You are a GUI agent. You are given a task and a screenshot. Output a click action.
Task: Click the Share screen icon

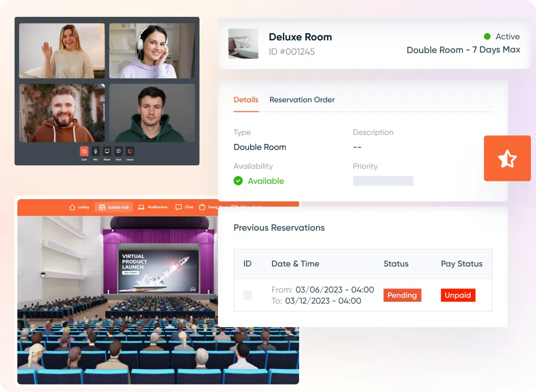click(x=107, y=151)
